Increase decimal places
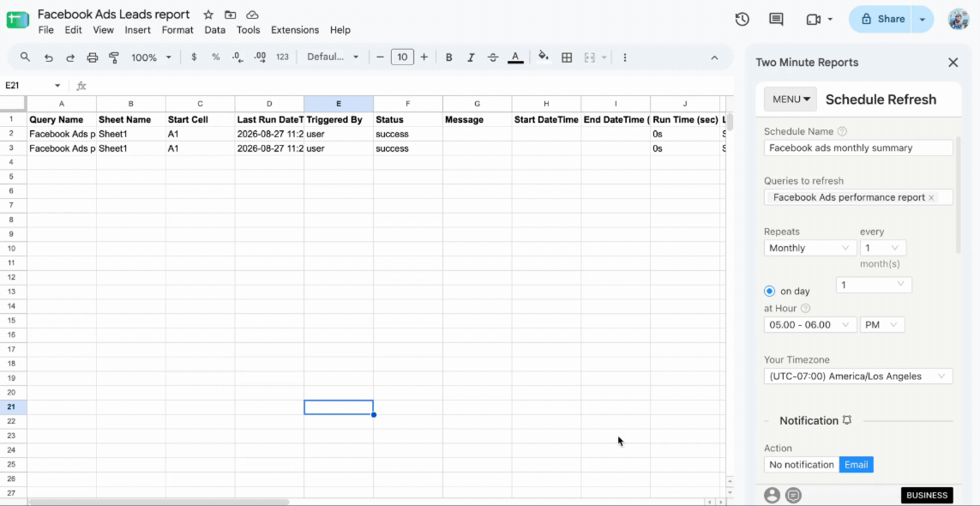This screenshot has width=980, height=506. [x=260, y=57]
